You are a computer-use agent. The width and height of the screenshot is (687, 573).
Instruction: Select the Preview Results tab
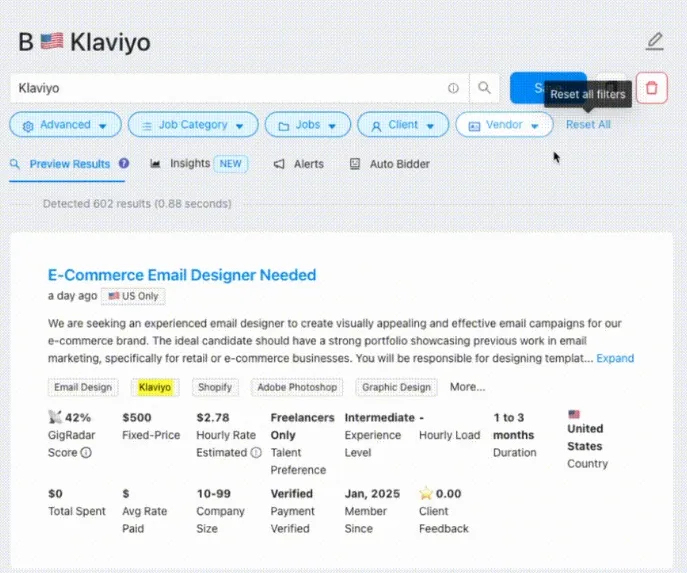click(x=69, y=164)
